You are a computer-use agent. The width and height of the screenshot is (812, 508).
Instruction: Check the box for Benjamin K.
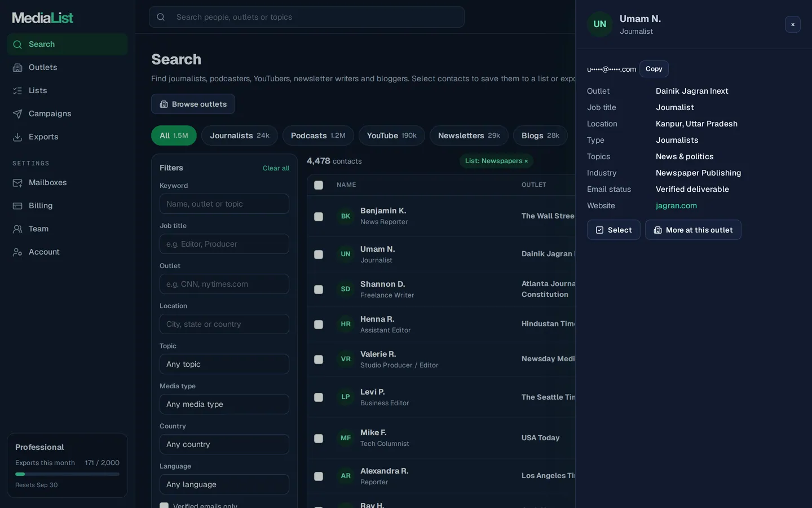tap(319, 217)
